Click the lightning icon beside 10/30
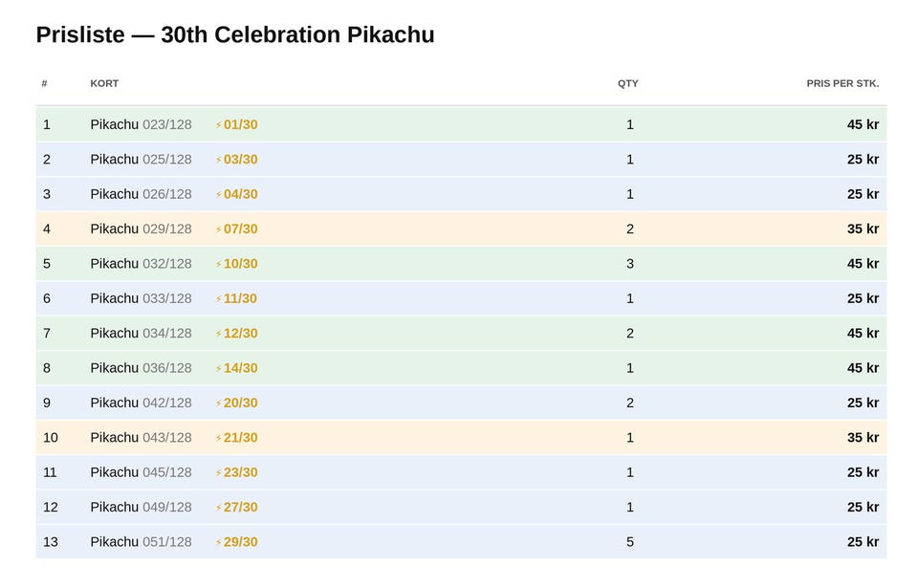The height and width of the screenshot is (588, 918). (x=218, y=264)
